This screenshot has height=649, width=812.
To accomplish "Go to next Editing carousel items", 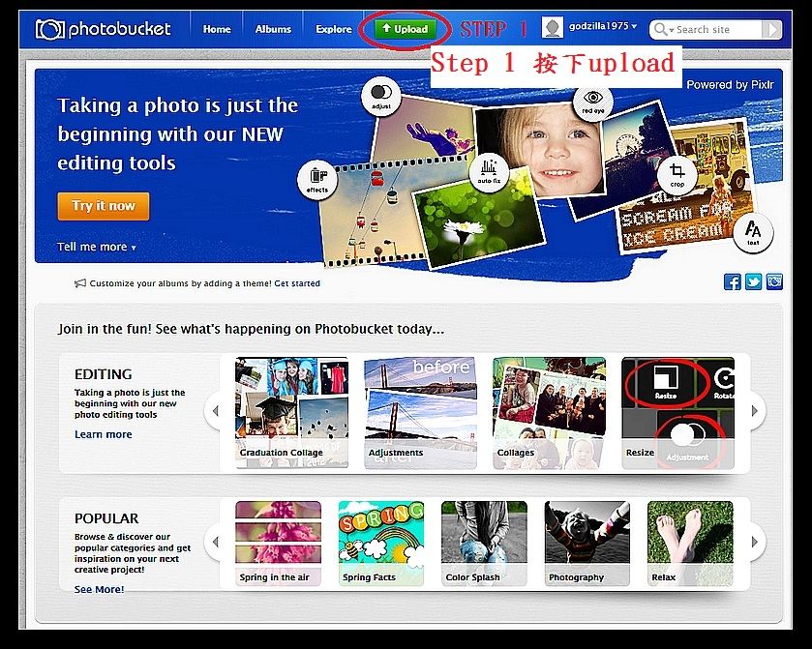I will 755,411.
